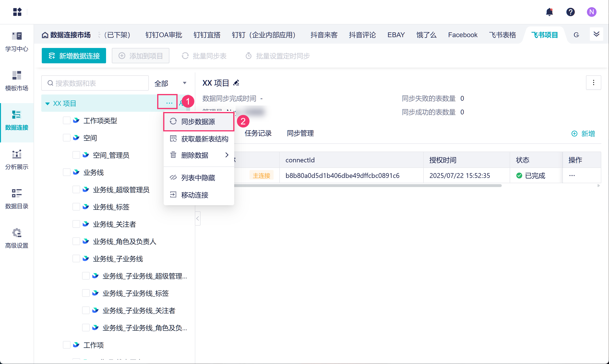Viewport: 609px width, 364px height.
Task: Tick the checkbox for 空间_管理员
Action: click(x=76, y=155)
